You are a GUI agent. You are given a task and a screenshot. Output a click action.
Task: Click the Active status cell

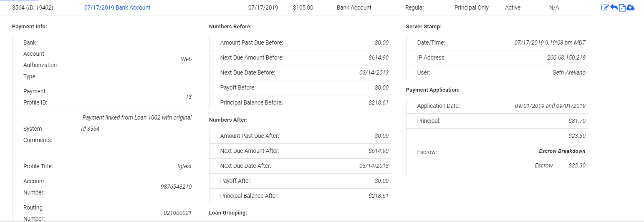(513, 7)
